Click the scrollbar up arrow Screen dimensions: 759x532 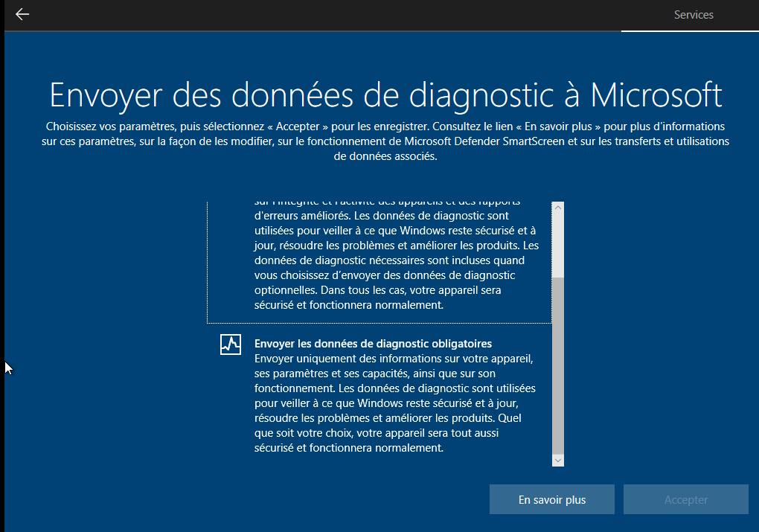click(x=557, y=207)
